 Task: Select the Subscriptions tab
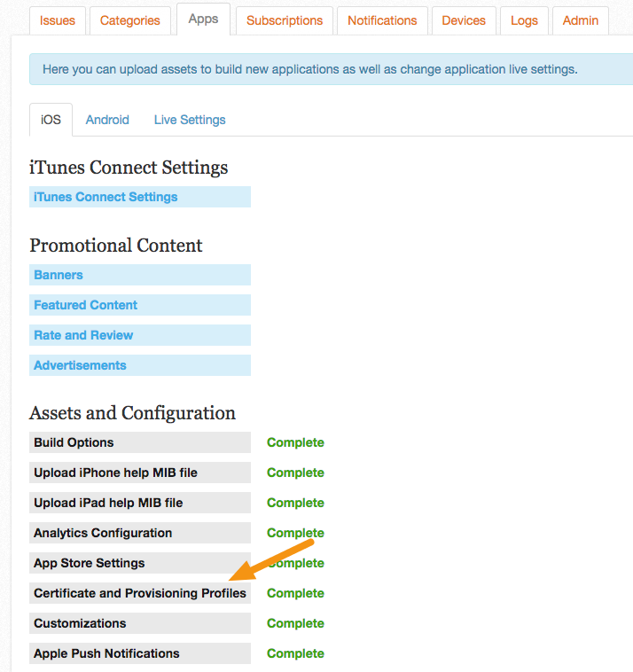click(285, 20)
